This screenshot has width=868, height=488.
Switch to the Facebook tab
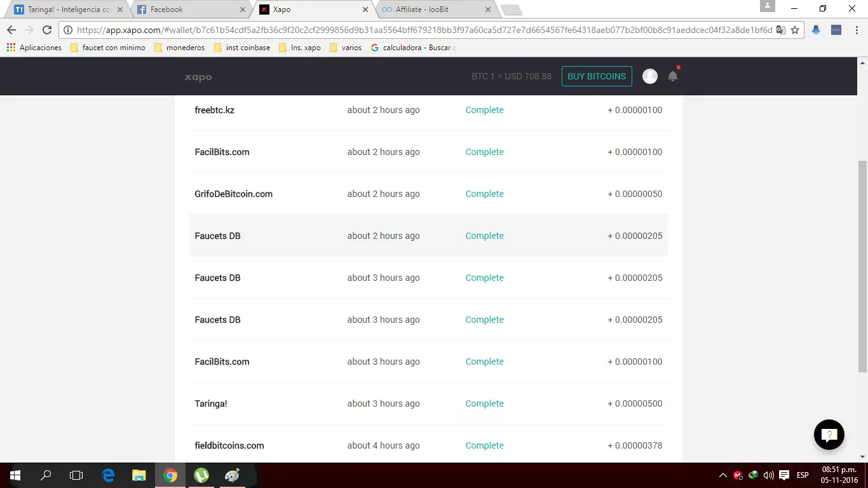pos(191,10)
